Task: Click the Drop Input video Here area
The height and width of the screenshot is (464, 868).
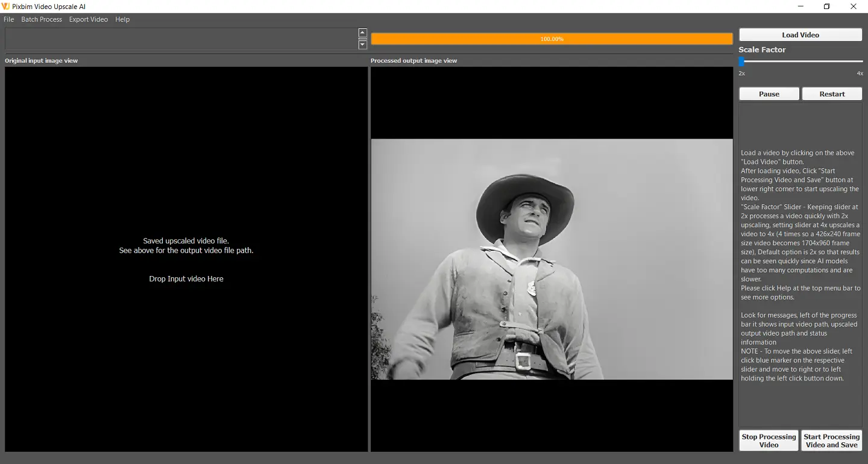Action: click(x=186, y=278)
